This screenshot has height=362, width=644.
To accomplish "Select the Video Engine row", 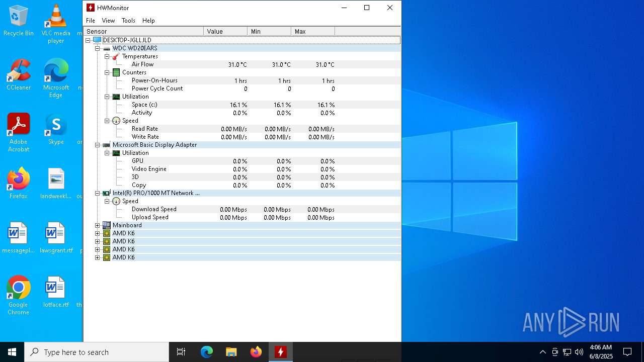I will pos(242,169).
